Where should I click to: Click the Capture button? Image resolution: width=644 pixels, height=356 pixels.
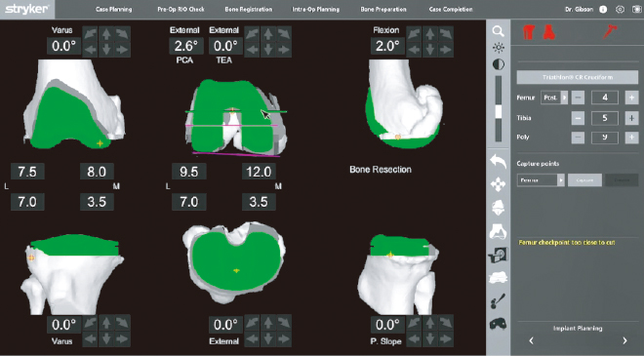(584, 179)
